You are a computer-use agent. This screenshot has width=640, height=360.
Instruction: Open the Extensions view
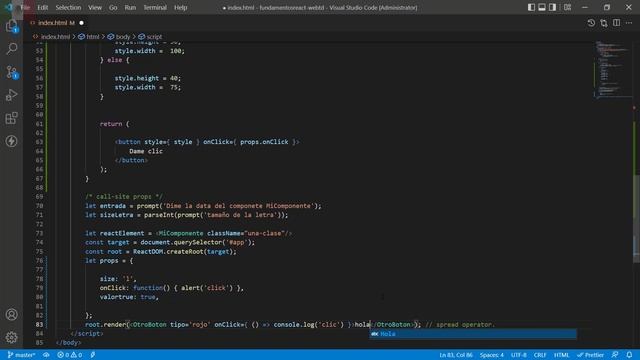(11, 118)
